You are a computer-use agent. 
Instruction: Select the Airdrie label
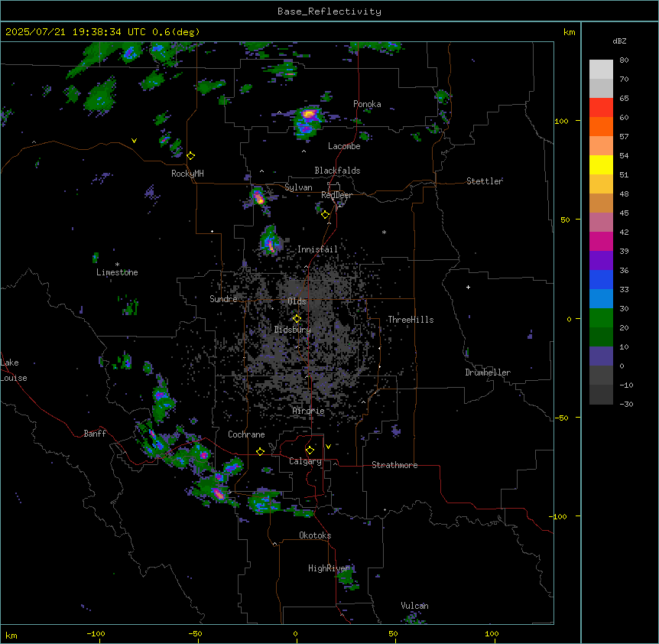tap(309, 411)
